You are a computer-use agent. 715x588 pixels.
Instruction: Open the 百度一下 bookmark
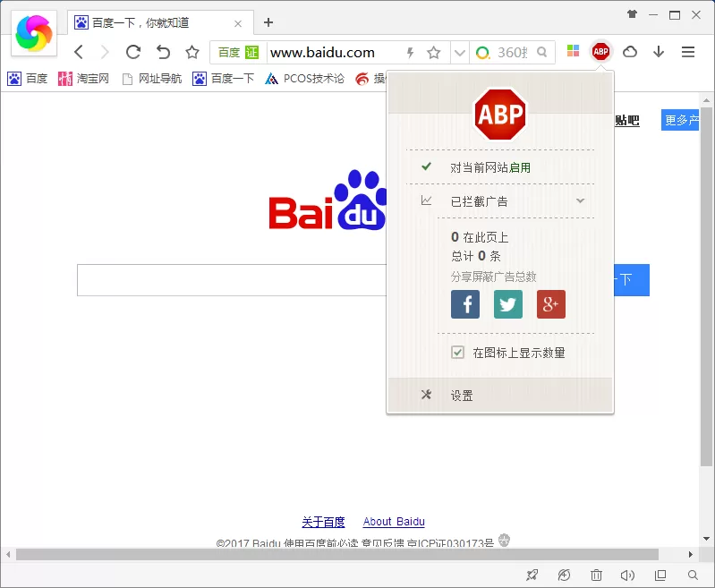(x=223, y=79)
